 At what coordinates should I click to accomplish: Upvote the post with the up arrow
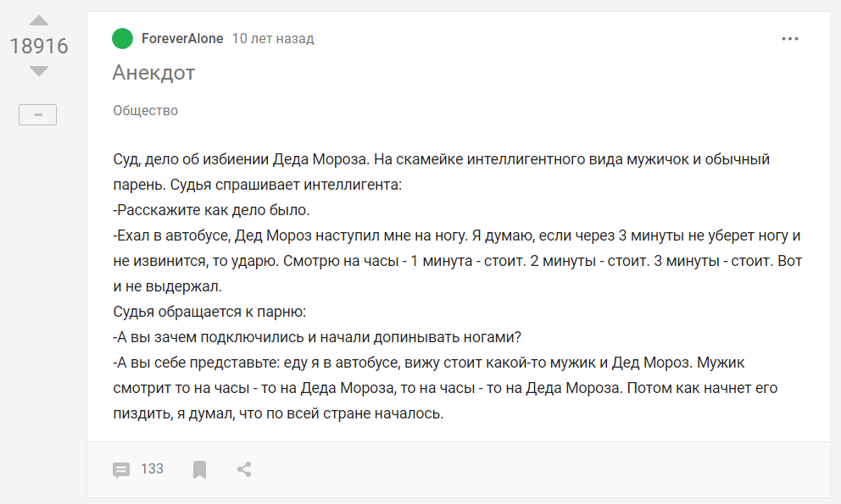39,20
